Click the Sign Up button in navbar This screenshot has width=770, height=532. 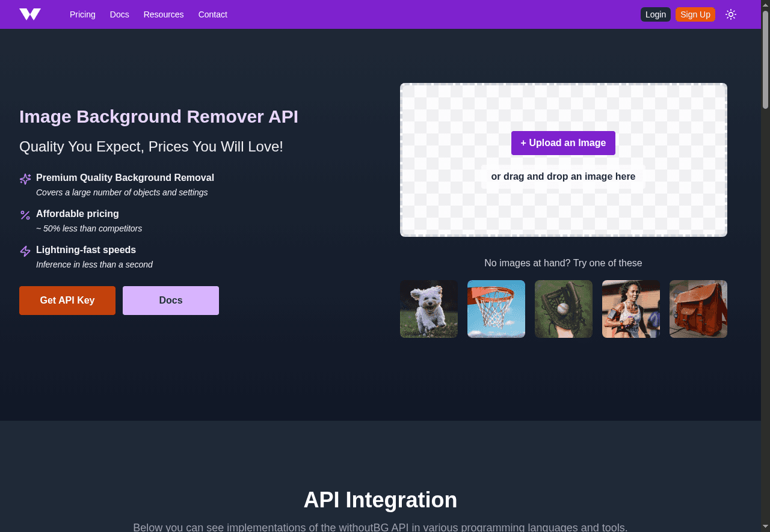695,14
